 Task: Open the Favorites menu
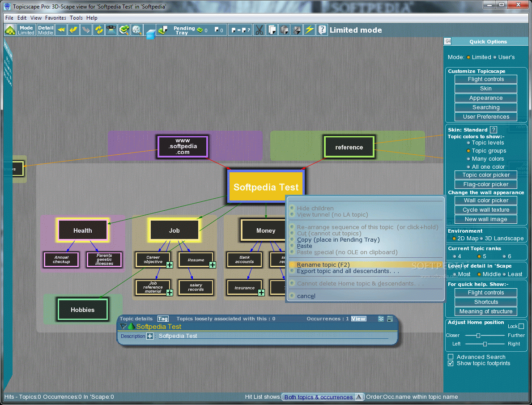55,18
